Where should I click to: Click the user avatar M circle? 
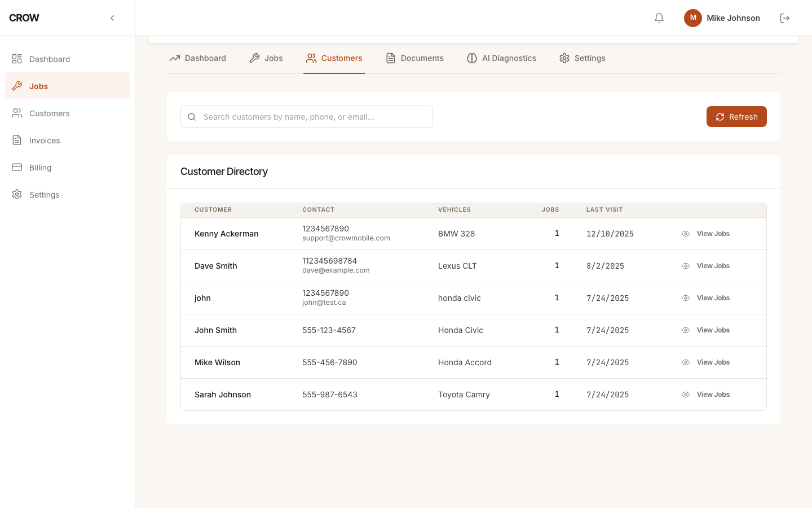(693, 18)
